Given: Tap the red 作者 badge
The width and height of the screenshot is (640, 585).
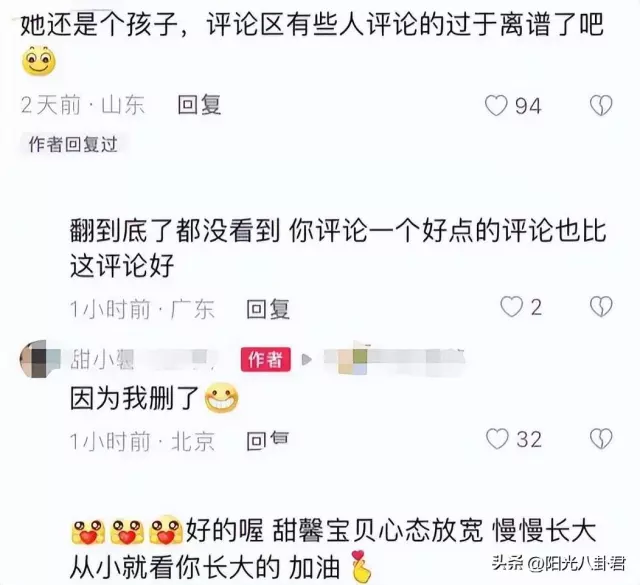Looking at the screenshot, I should point(266,360).
